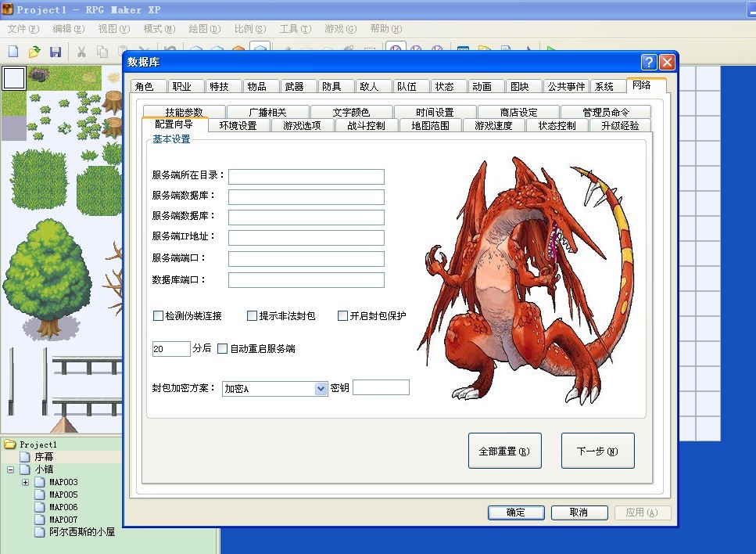Select the blank eraser tile in tileset palette
The image size is (756, 554).
pos(14,77)
